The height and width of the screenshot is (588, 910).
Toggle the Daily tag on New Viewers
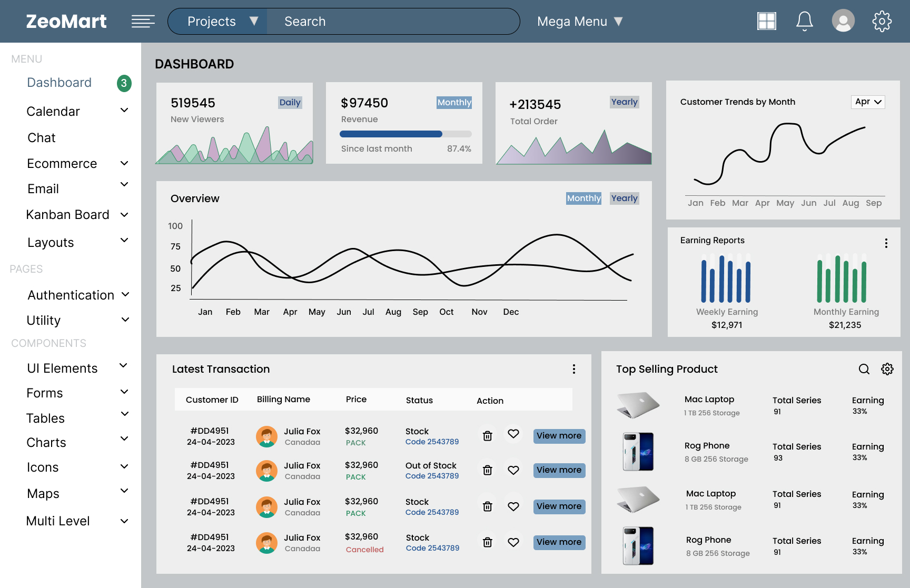coord(290,103)
